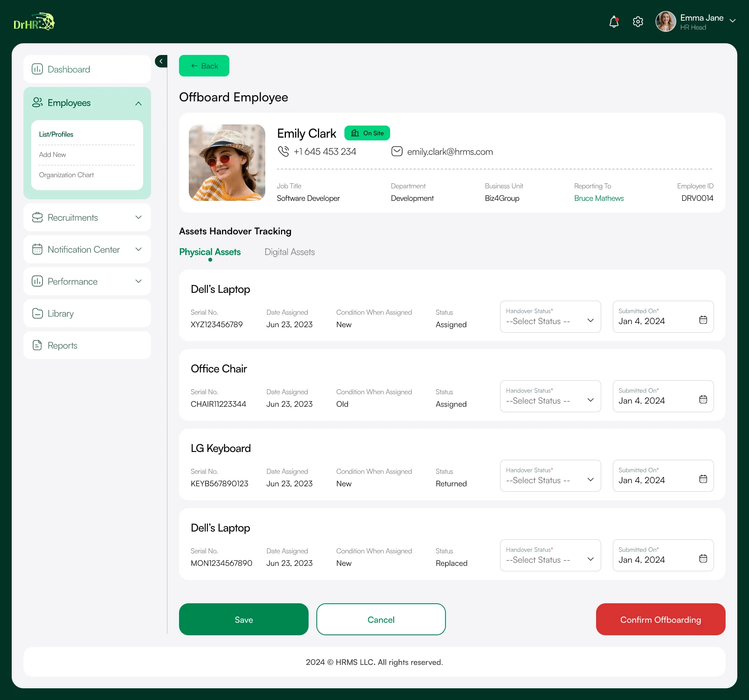749x700 pixels.
Task: Open Handover Status dropdown for LG Keyboard
Action: [550, 476]
